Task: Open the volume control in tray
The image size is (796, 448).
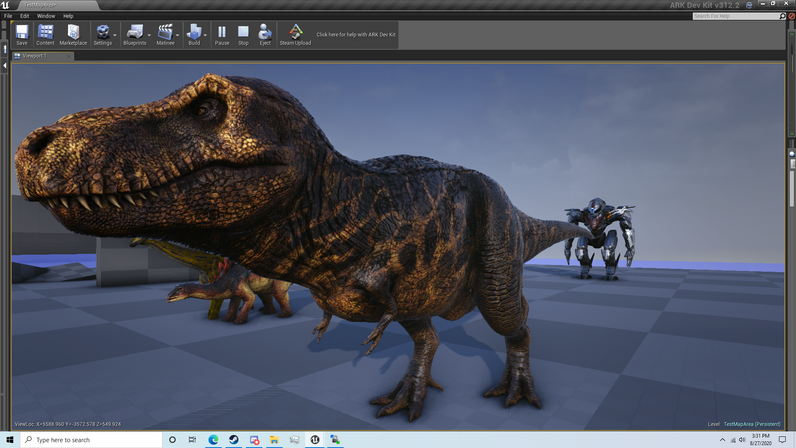Action: (x=742, y=439)
